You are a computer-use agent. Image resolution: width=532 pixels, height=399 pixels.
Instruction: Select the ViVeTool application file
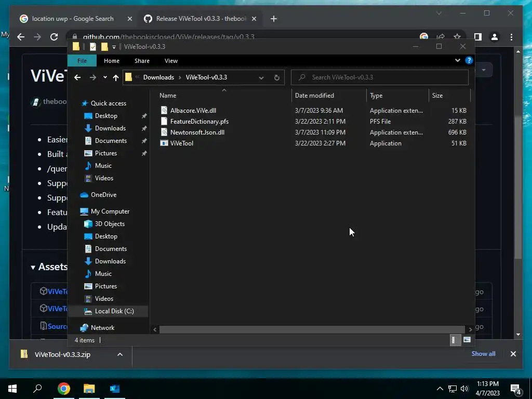pos(181,143)
